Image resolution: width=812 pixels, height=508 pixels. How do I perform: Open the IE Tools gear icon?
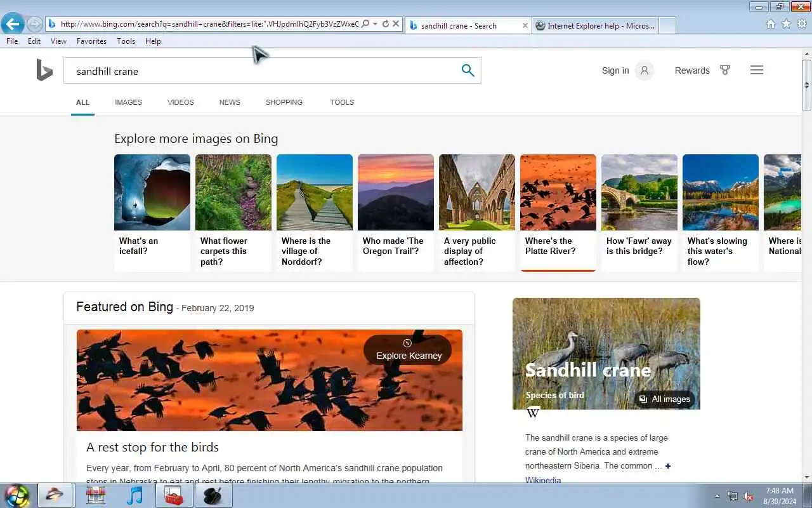click(802, 24)
